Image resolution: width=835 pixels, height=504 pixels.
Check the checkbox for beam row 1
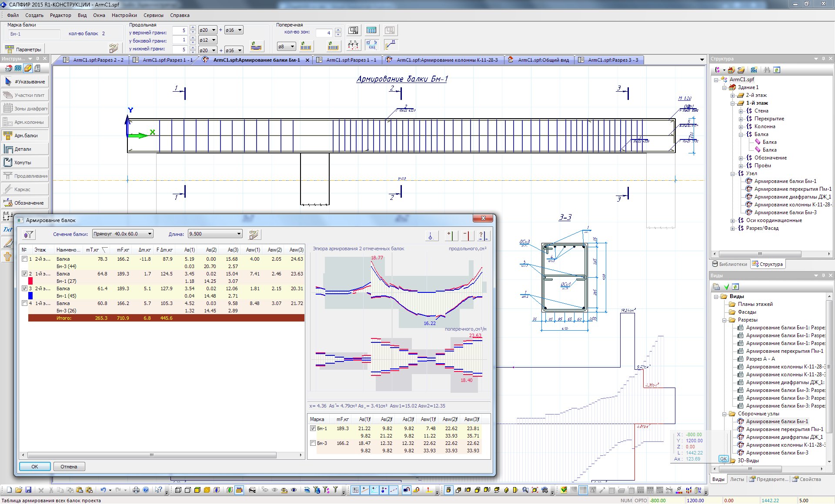pos(25,259)
